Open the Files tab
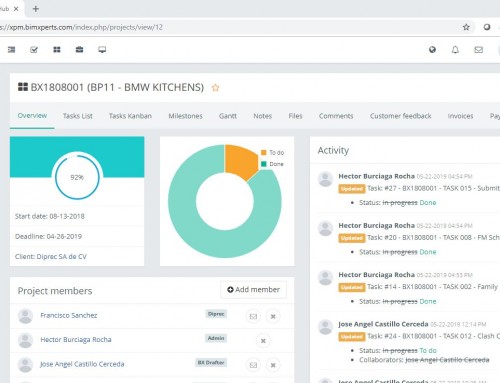 tap(295, 116)
